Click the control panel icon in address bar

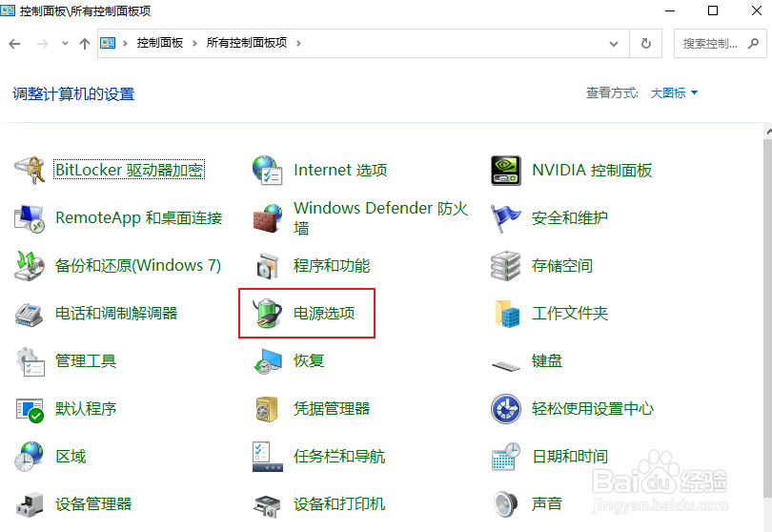[108, 43]
